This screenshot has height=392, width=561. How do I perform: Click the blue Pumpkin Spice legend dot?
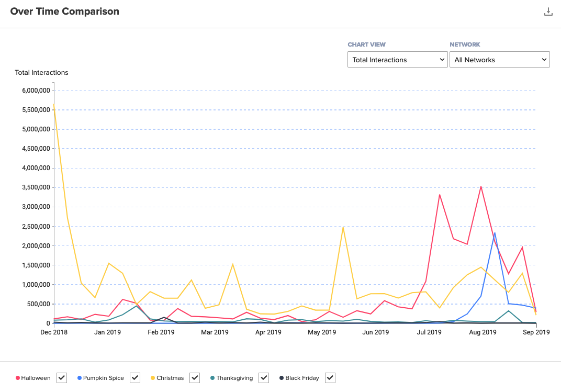(x=79, y=378)
